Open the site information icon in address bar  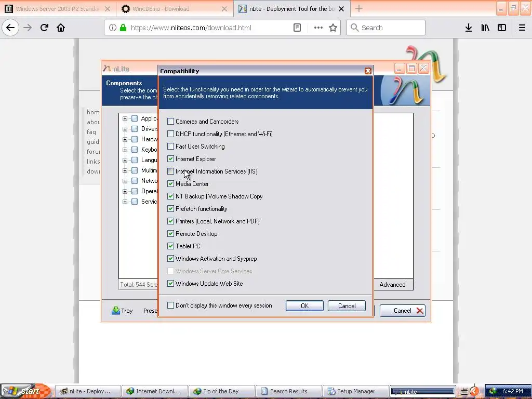click(x=113, y=28)
